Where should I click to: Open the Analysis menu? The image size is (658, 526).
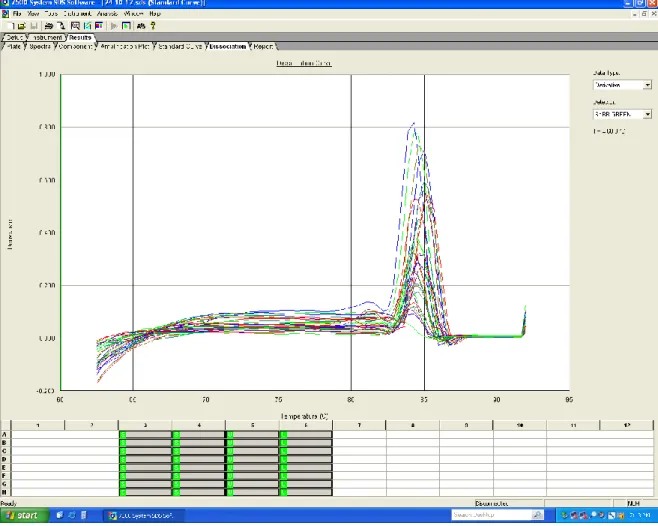tap(107, 14)
